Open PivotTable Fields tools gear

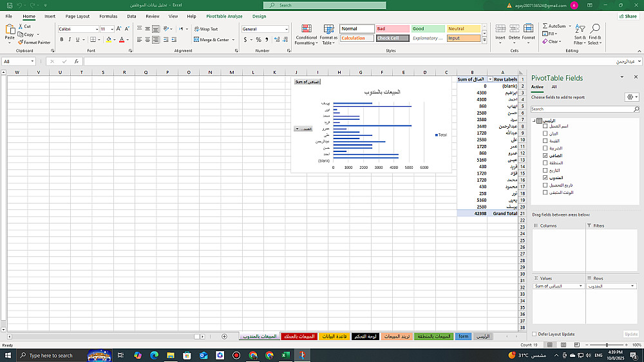point(632,97)
